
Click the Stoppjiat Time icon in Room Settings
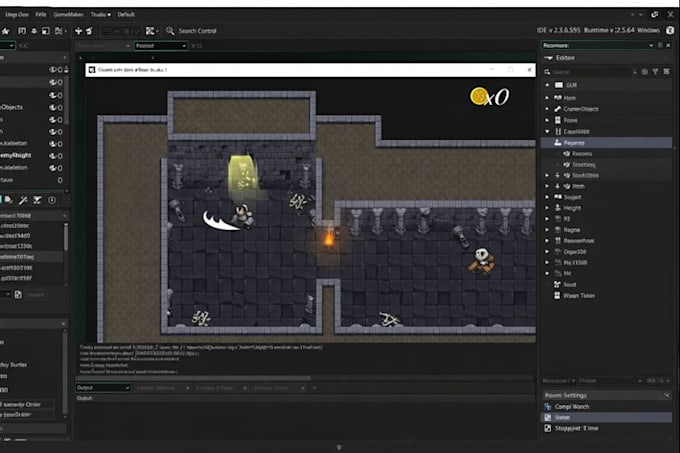point(548,428)
